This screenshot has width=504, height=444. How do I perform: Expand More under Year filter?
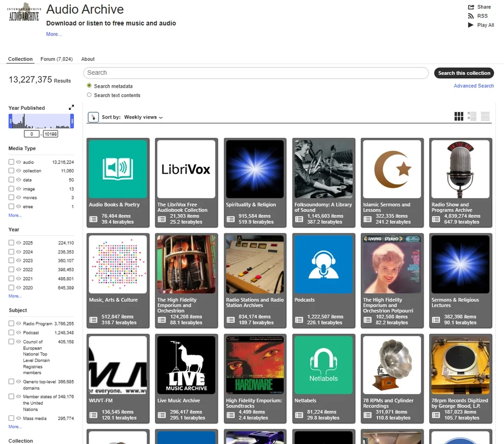pos(15,296)
